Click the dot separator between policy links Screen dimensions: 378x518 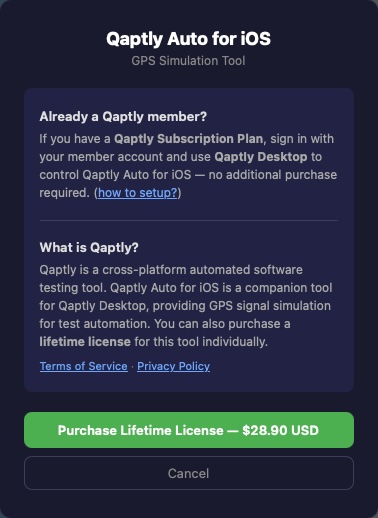(132, 366)
